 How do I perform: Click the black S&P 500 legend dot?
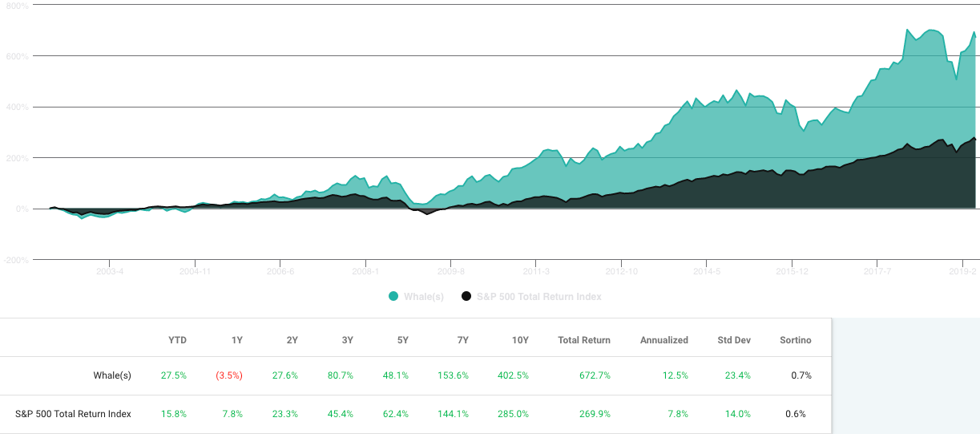[x=466, y=297]
